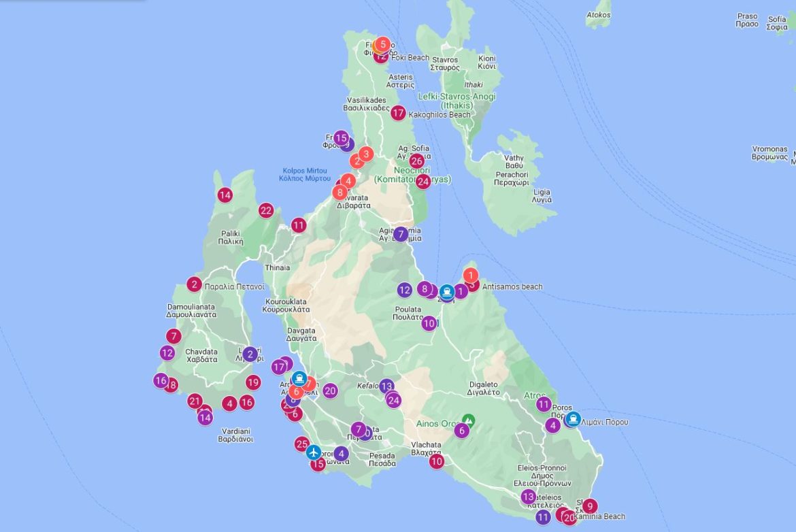Click red marker 10 near Vlachata
The image size is (796, 532).
437,461
